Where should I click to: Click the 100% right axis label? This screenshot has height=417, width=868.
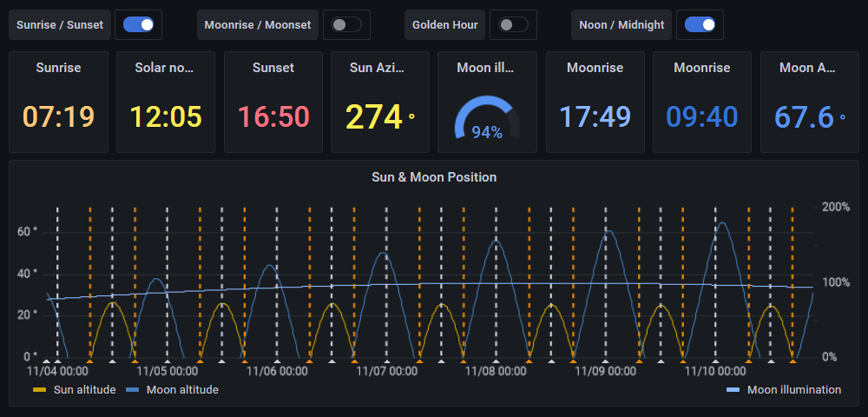836,282
